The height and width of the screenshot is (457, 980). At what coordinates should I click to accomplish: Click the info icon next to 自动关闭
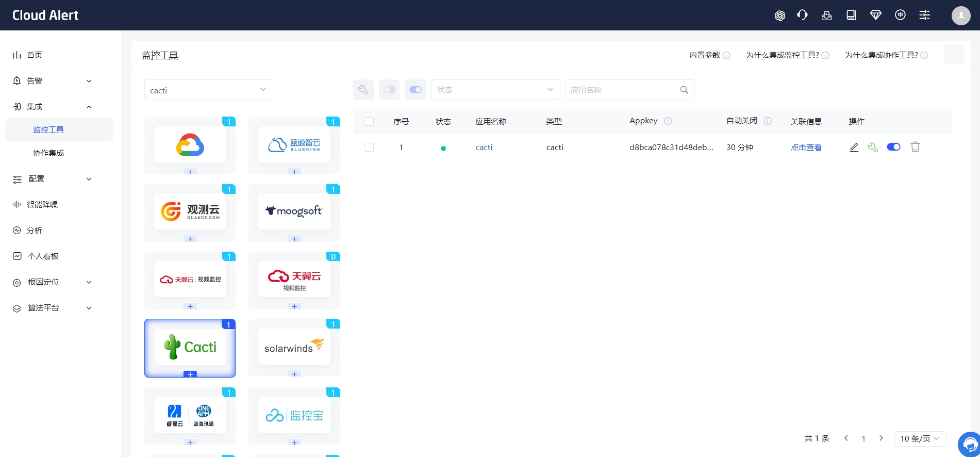click(768, 121)
